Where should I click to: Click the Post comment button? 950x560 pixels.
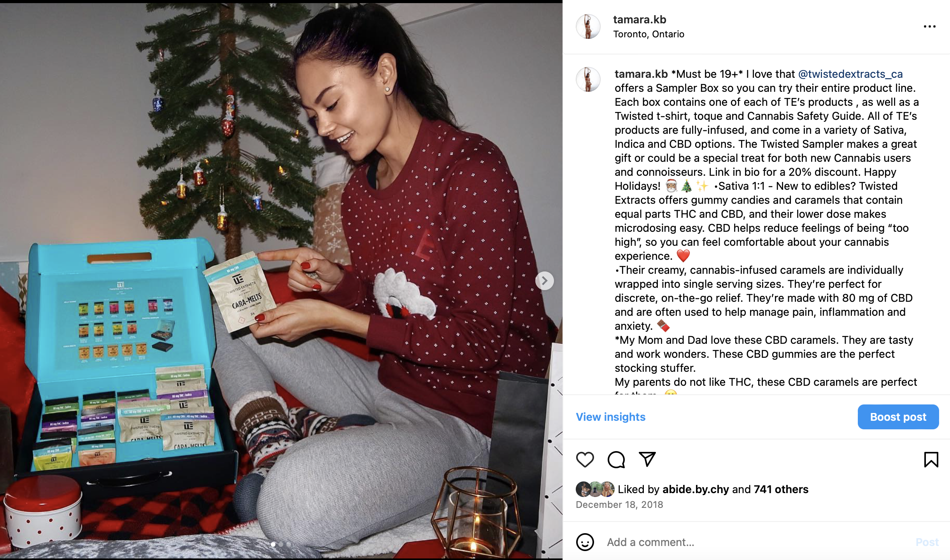[x=927, y=542]
